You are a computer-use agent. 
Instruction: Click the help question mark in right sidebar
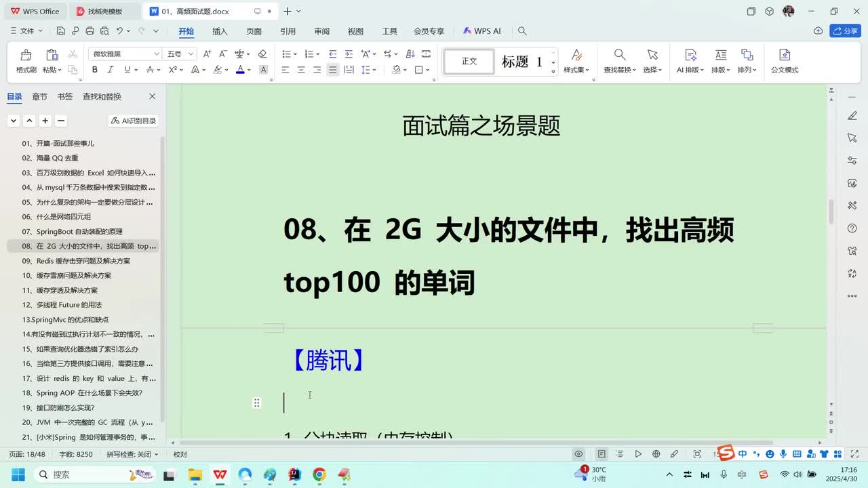coord(852,228)
